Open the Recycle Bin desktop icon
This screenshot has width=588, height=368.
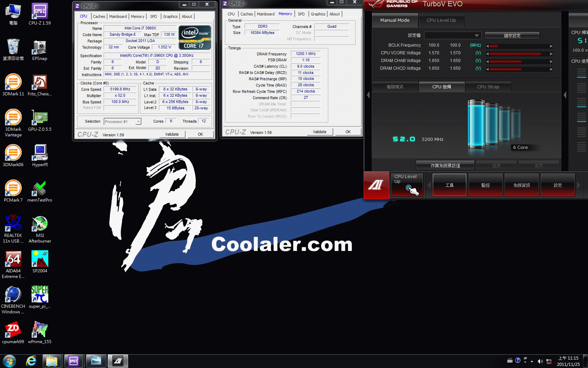[x=13, y=49]
